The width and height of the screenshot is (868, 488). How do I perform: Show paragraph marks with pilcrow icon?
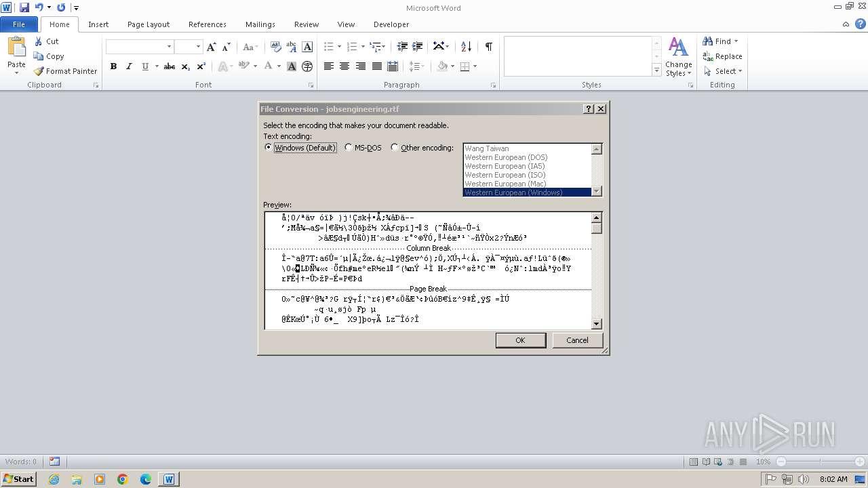488,47
